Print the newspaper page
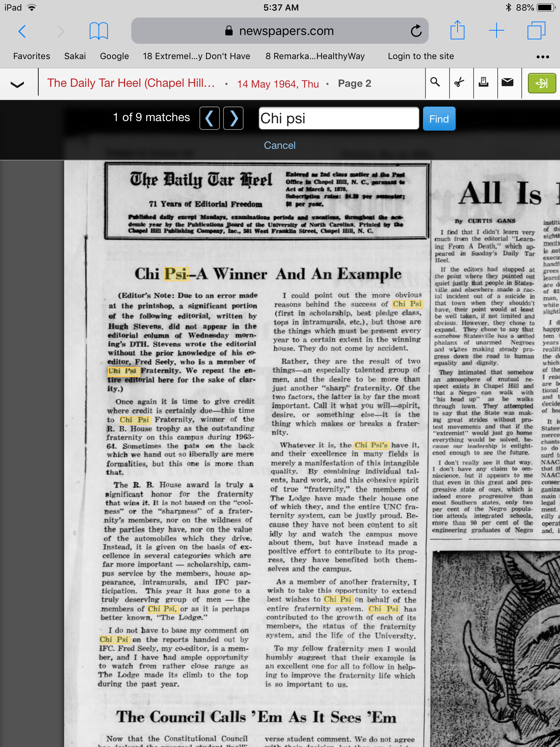This screenshot has height=747, width=560. pyautogui.click(x=483, y=82)
